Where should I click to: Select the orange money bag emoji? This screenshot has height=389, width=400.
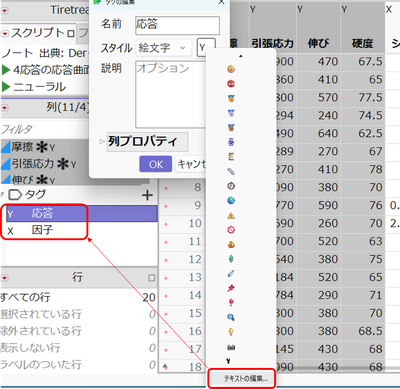231,245
